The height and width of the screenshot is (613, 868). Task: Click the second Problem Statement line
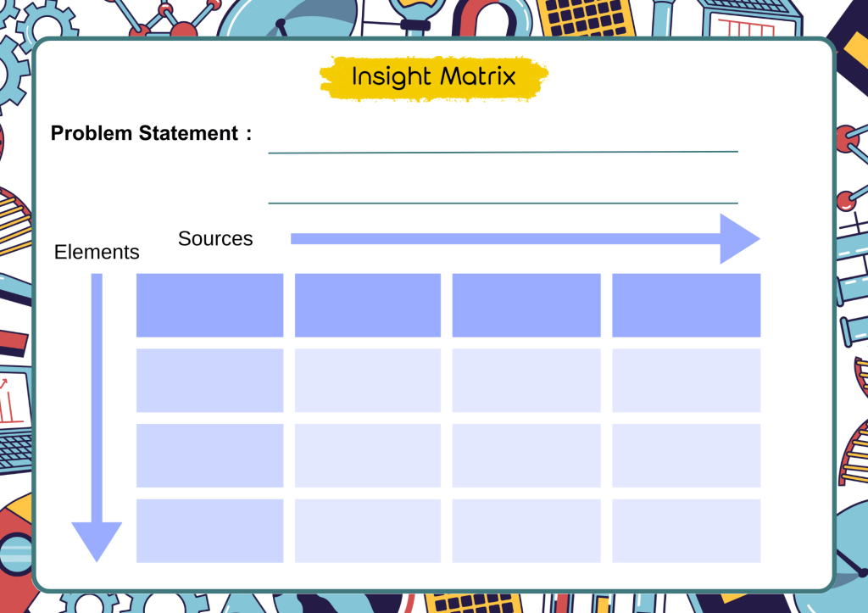pyautogui.click(x=503, y=203)
